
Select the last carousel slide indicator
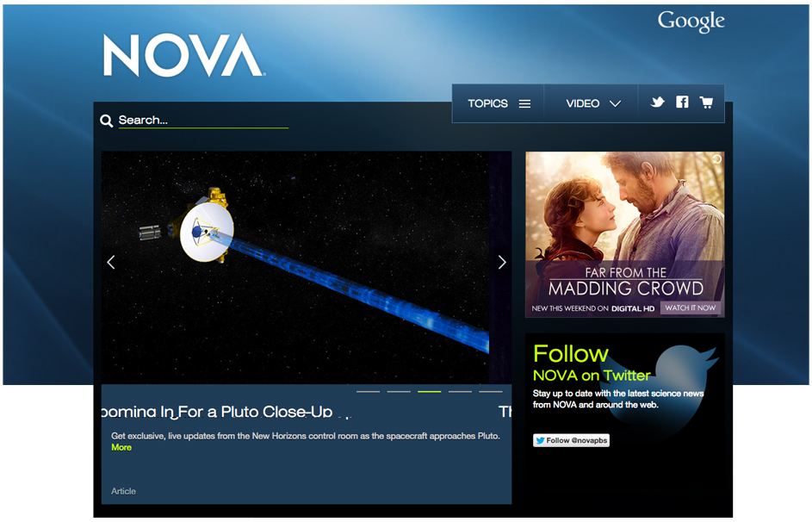491,391
